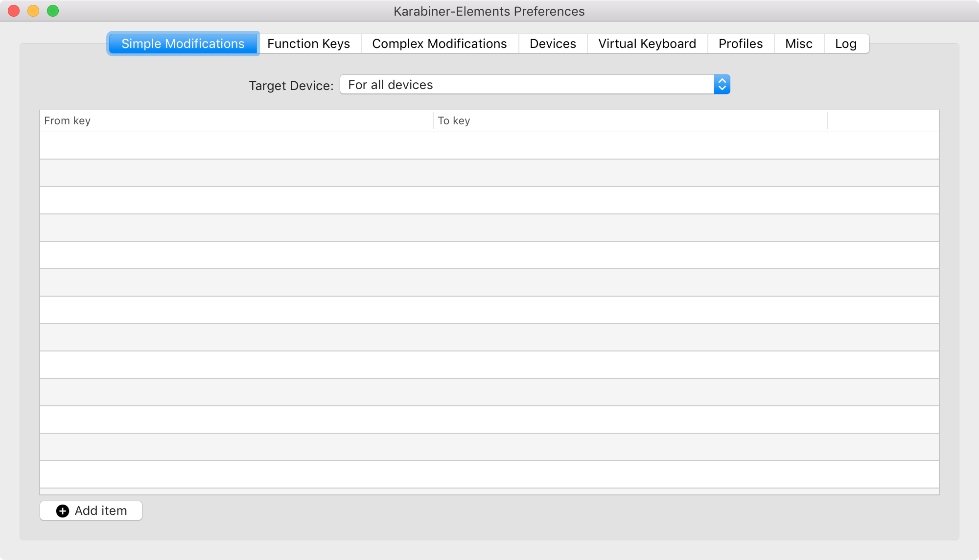
Task: Open the Complex Modifications tab
Action: (439, 44)
